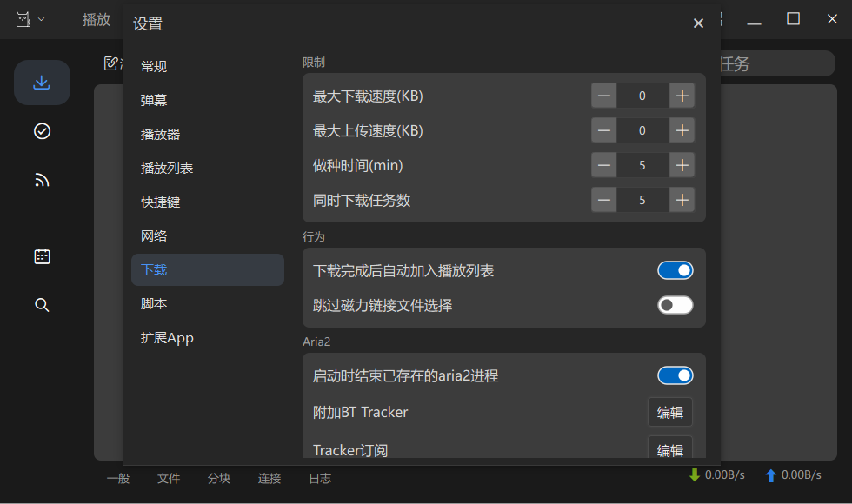Close the settings dialog

point(698,23)
